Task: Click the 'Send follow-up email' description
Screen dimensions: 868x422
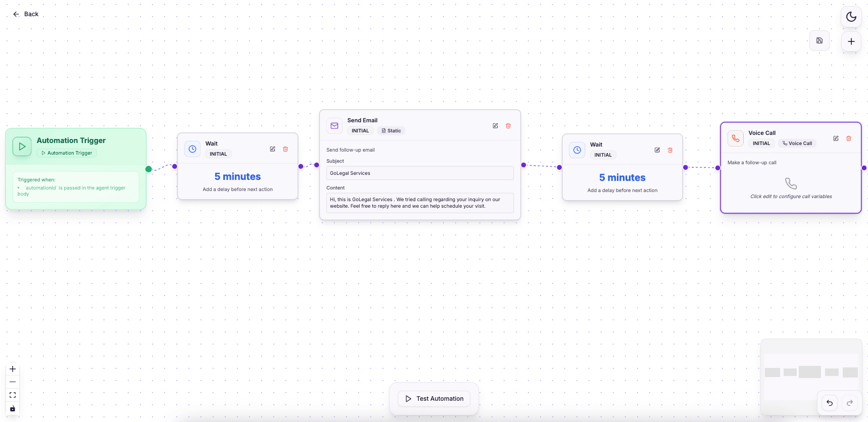Action: 351,150
